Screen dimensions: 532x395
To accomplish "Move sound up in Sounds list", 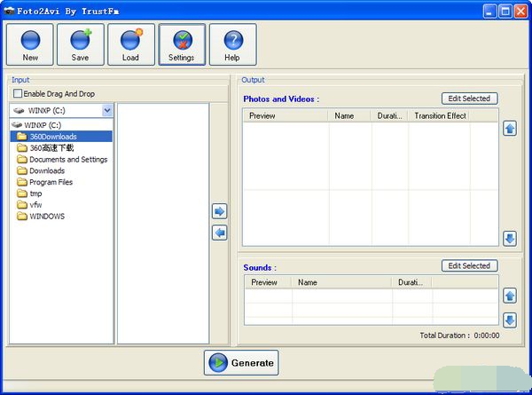I will point(510,296).
